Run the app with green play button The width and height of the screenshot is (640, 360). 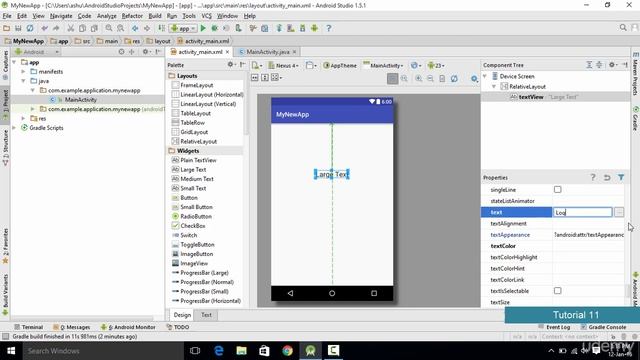click(203, 28)
